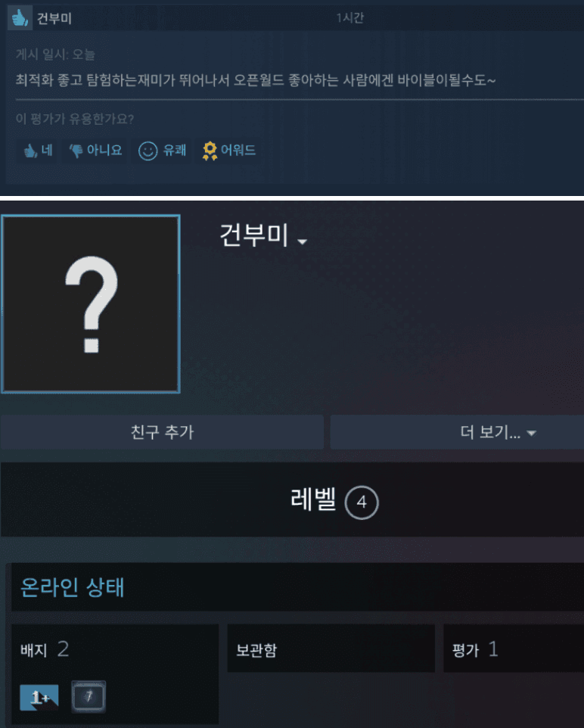Give an 어워드 to this review
Image resolution: width=584 pixels, height=728 pixels.
[229, 151]
